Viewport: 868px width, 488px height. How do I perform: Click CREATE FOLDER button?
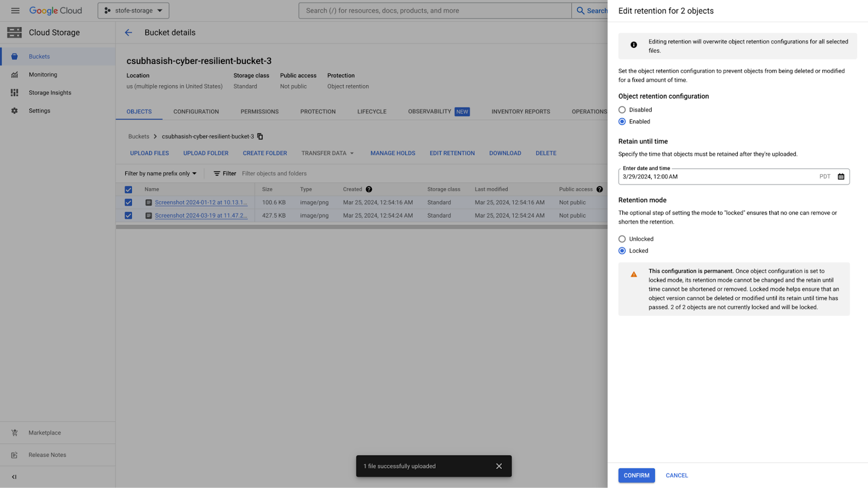coord(265,153)
